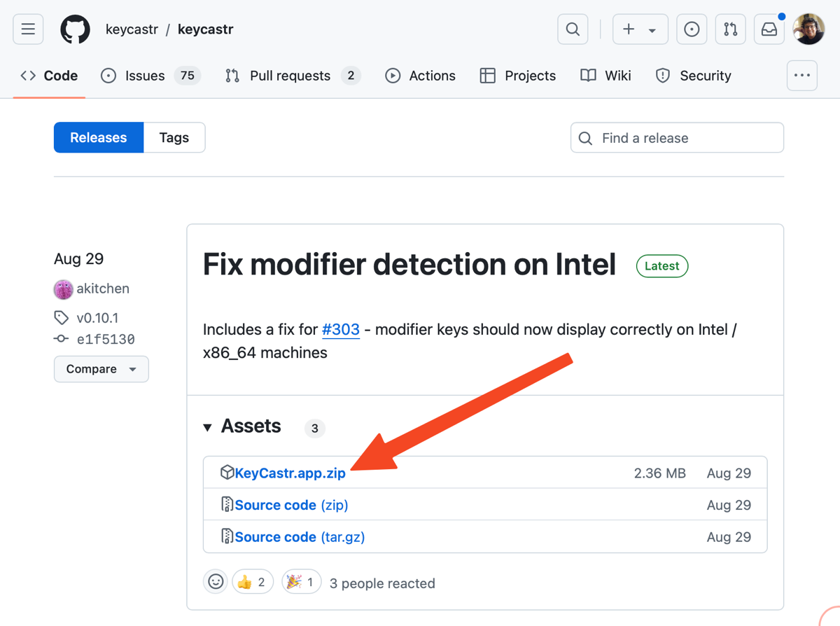This screenshot has width=840, height=626.
Task: Download KeyCastr.app.zip
Action: 290,473
